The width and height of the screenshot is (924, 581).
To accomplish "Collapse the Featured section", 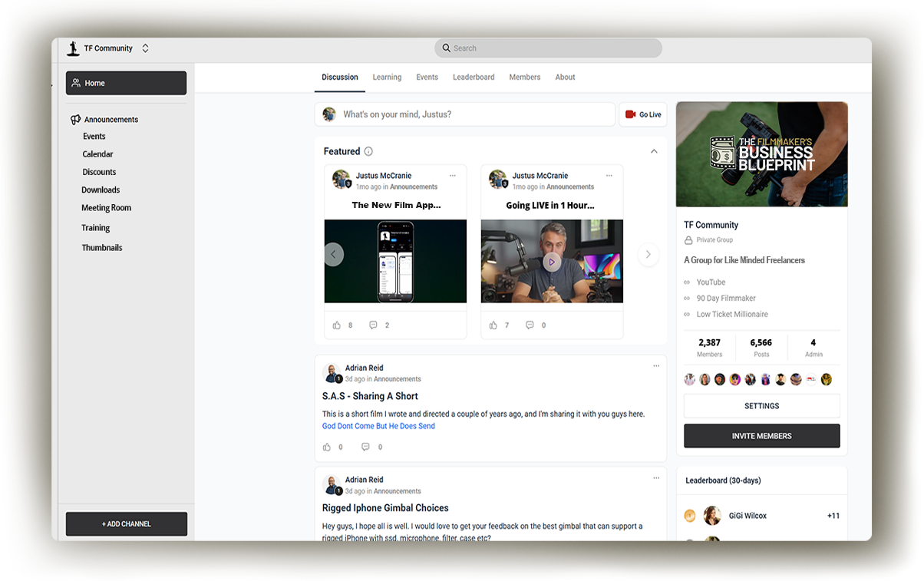I will [654, 152].
